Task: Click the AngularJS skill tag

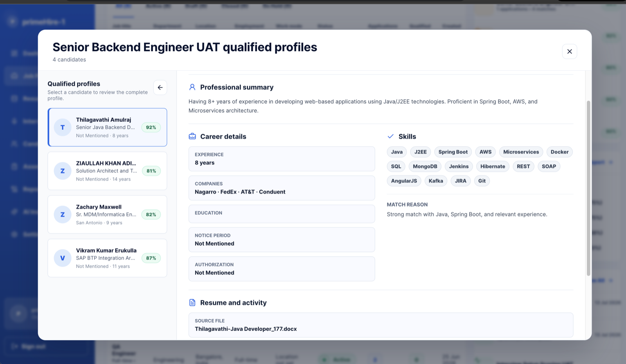Action: coord(404,181)
